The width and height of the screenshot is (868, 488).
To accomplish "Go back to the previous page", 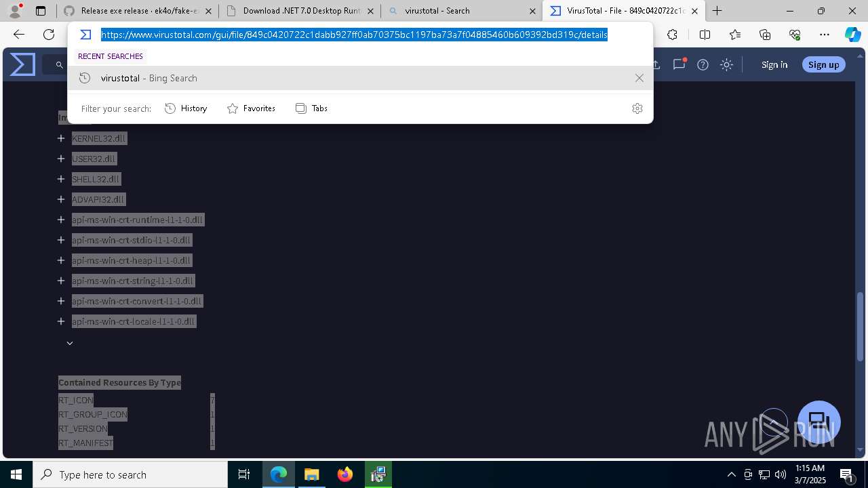I will (19, 35).
